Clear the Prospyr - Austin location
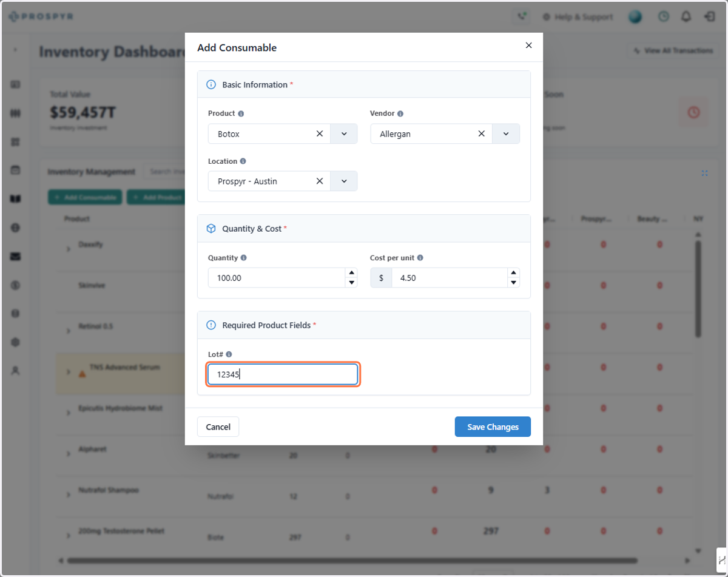 click(x=320, y=181)
